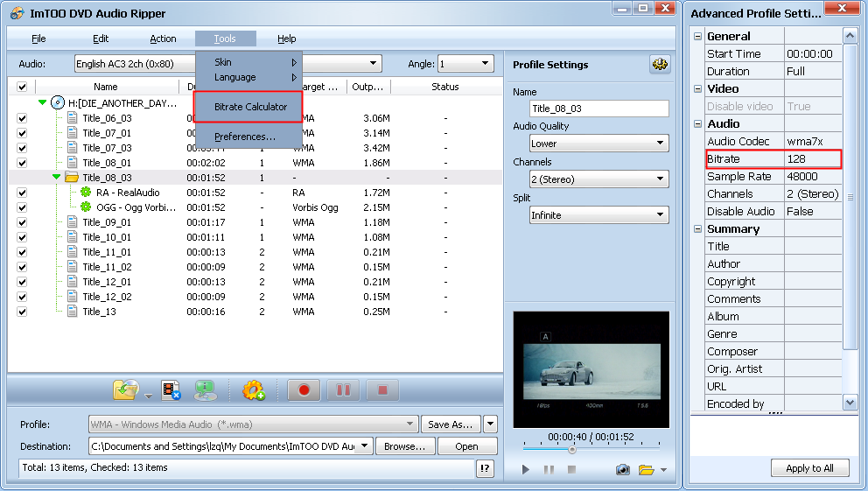This screenshot has height=491, width=868.
Task: Uncheck the Title_08_01 checkbox
Action: (x=22, y=163)
